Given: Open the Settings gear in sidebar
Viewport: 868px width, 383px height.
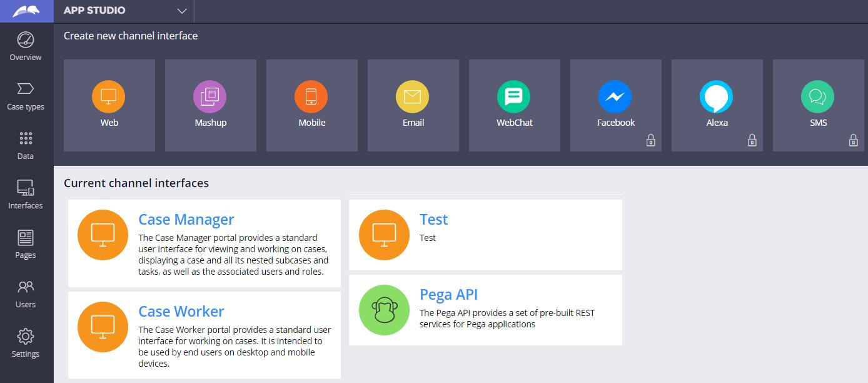Looking at the screenshot, I should pos(26,344).
